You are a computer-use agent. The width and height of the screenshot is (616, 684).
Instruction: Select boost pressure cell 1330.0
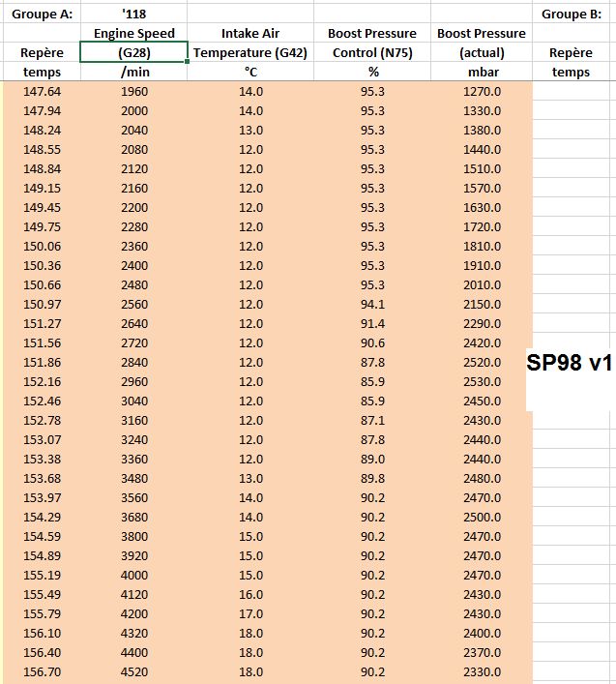tap(482, 110)
